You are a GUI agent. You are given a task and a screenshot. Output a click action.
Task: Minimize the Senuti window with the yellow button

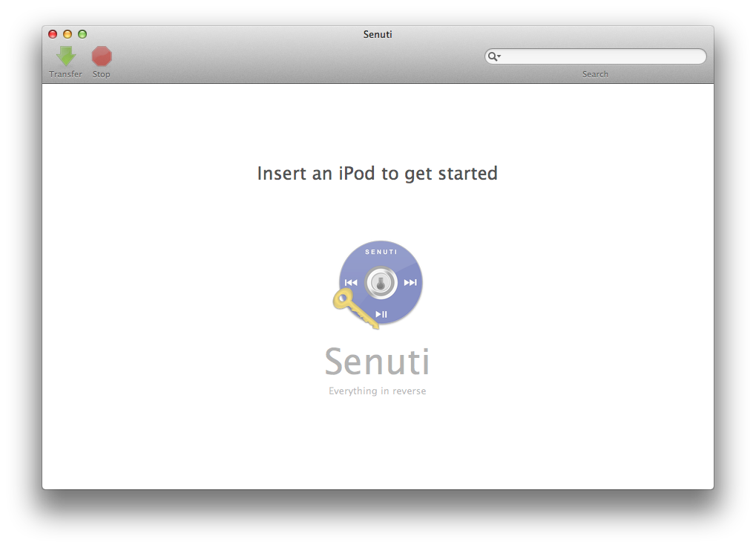coord(68,34)
